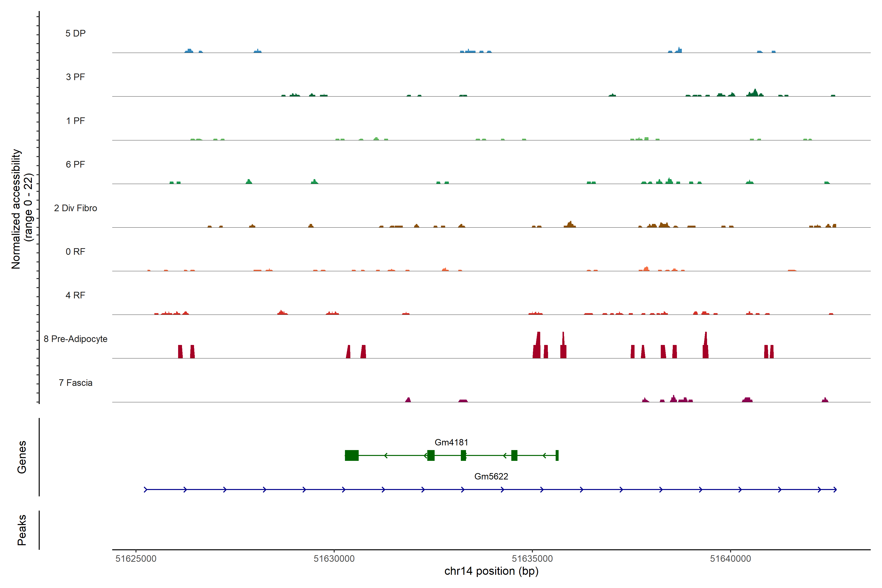
Task: Click the Gm4181 gene name label
Action: point(451,442)
